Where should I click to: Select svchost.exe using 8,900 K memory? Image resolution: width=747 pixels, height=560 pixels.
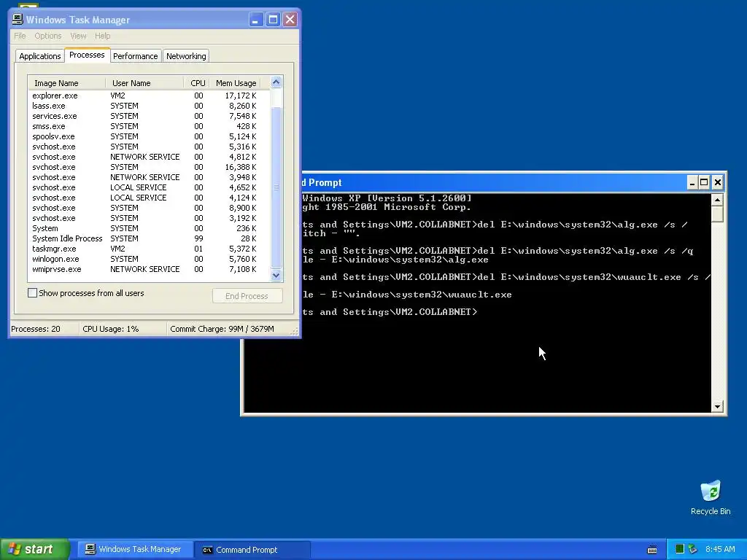149,208
